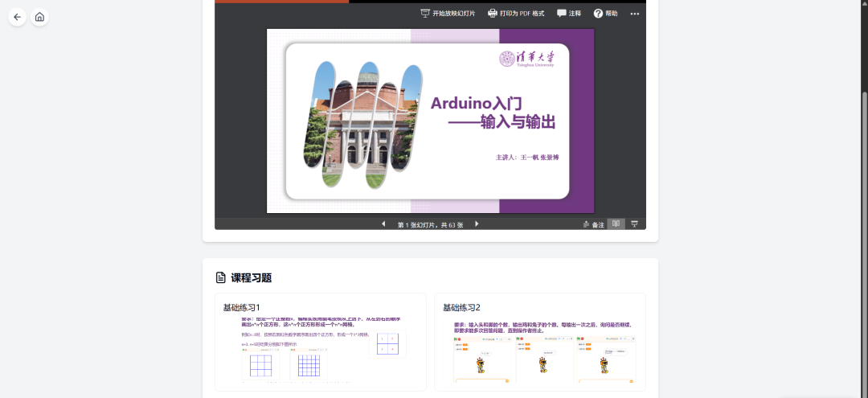Image resolution: width=868 pixels, height=398 pixels.
Task: Advance to next slide arrow
Action: (477, 224)
